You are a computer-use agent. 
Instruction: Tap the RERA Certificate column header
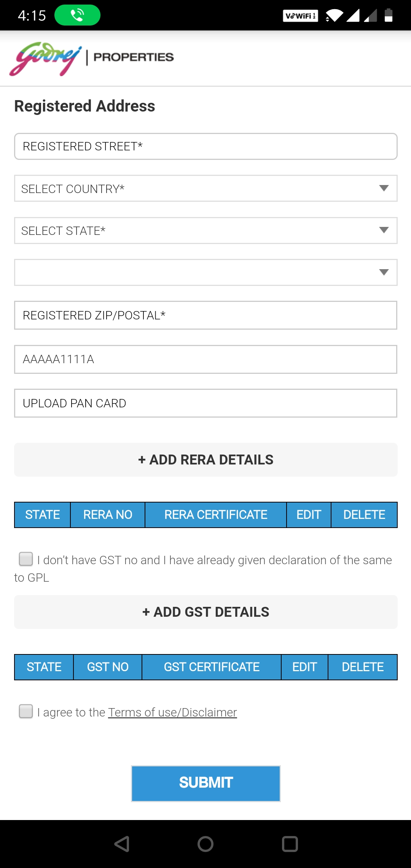tap(216, 515)
